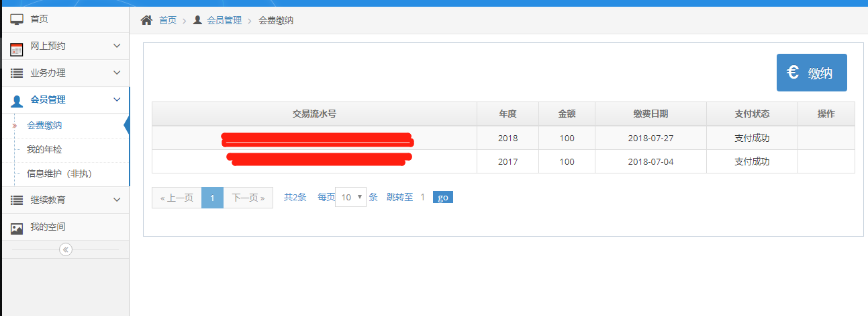Click the list icon beside 业务办理
Image resolution: width=868 pixels, height=316 pixels.
point(17,73)
